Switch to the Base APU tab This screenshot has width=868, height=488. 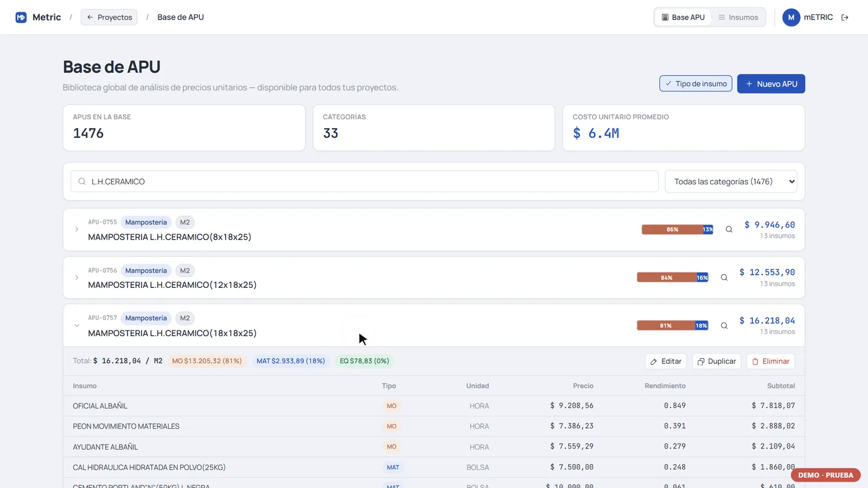click(683, 17)
